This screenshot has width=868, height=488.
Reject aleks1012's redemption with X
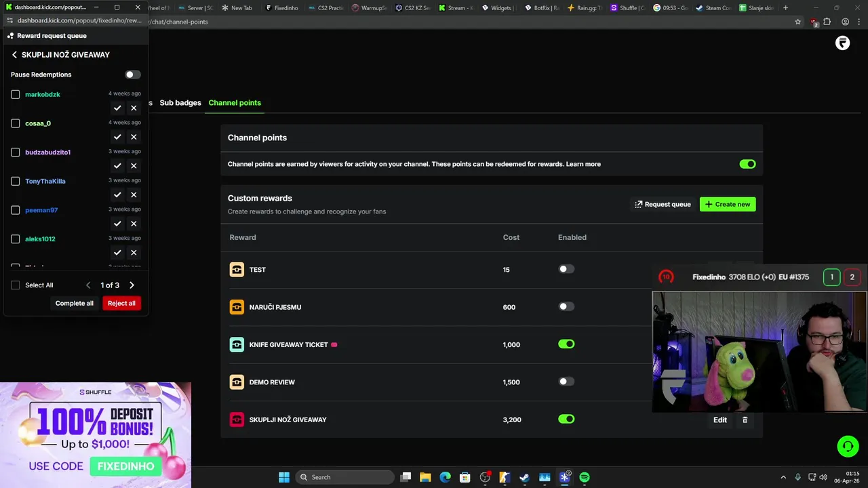coord(134,253)
